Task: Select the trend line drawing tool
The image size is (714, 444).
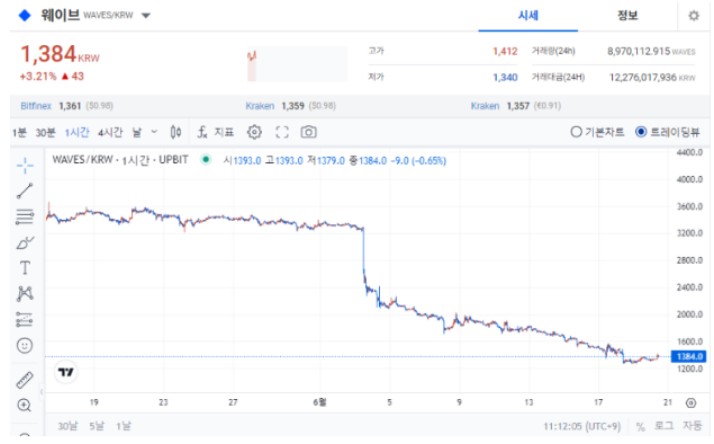Action: [25, 191]
